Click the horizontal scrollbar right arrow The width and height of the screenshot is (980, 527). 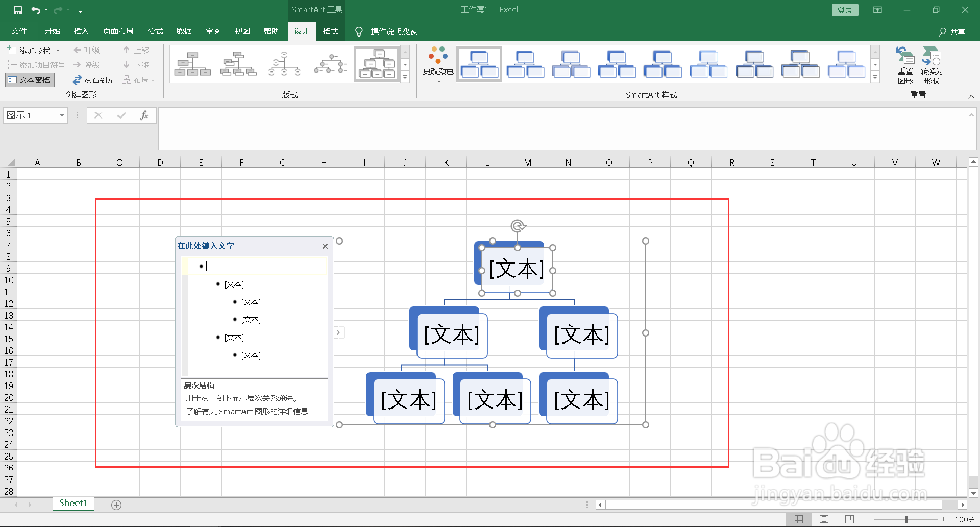click(963, 505)
